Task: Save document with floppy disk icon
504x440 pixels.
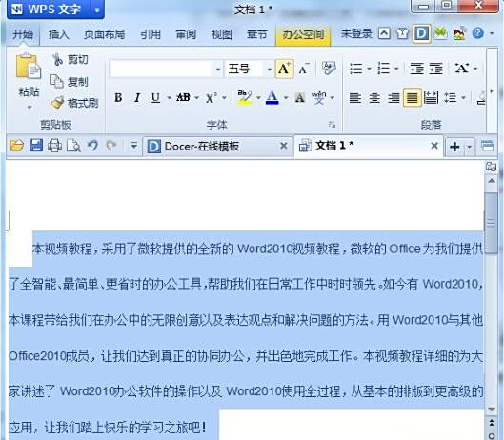Action: coord(36,146)
